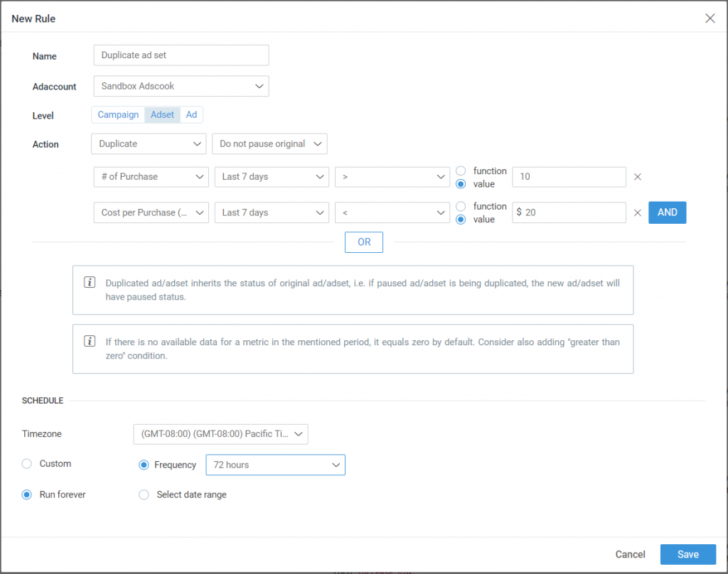Viewport: 728px width, 574px height.
Task: Remove the Cost per Purchase condition row
Action: point(638,212)
